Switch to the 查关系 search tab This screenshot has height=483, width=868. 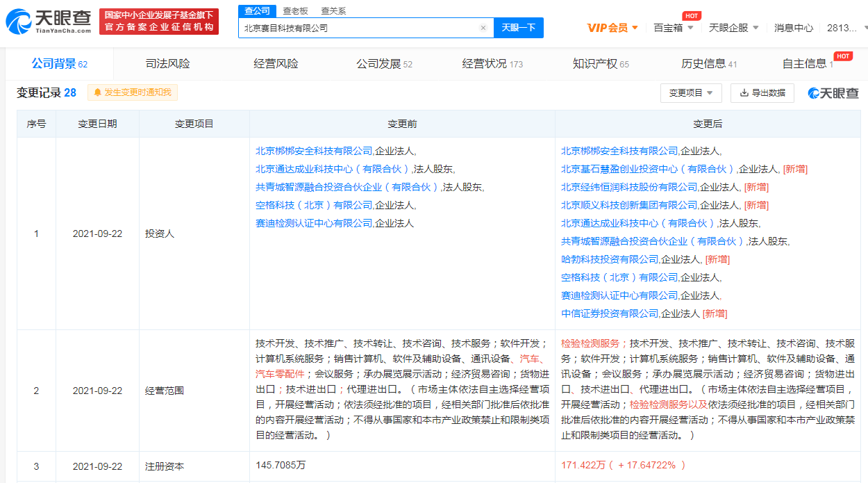coord(333,11)
